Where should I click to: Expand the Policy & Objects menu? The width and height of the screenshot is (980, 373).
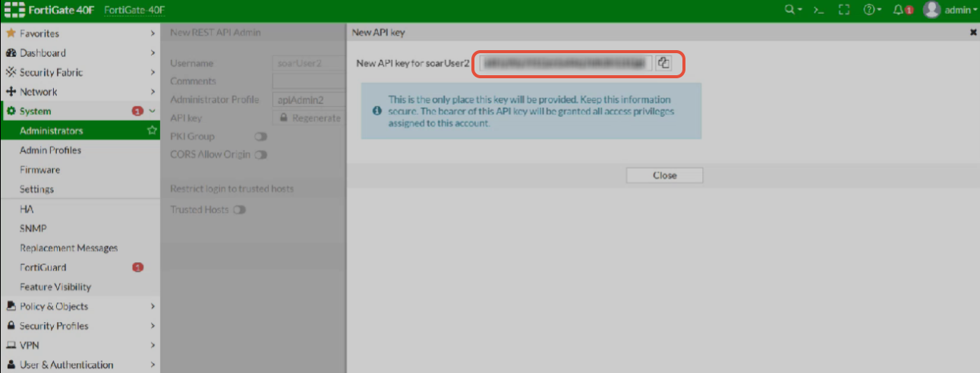point(80,307)
